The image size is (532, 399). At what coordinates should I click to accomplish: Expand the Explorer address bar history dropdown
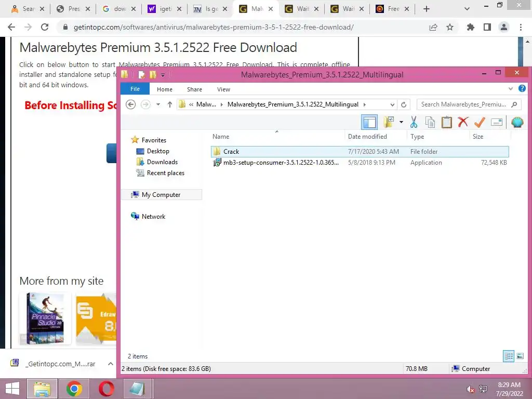[x=392, y=104]
